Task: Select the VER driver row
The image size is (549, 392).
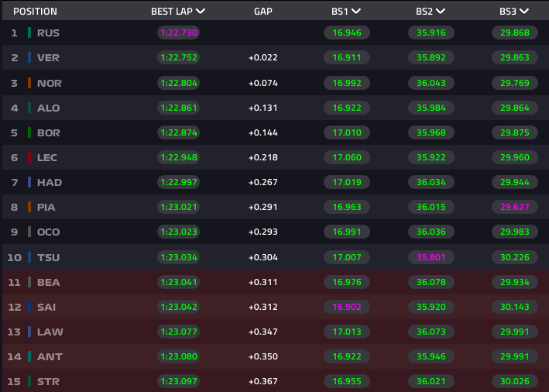Action: point(48,58)
